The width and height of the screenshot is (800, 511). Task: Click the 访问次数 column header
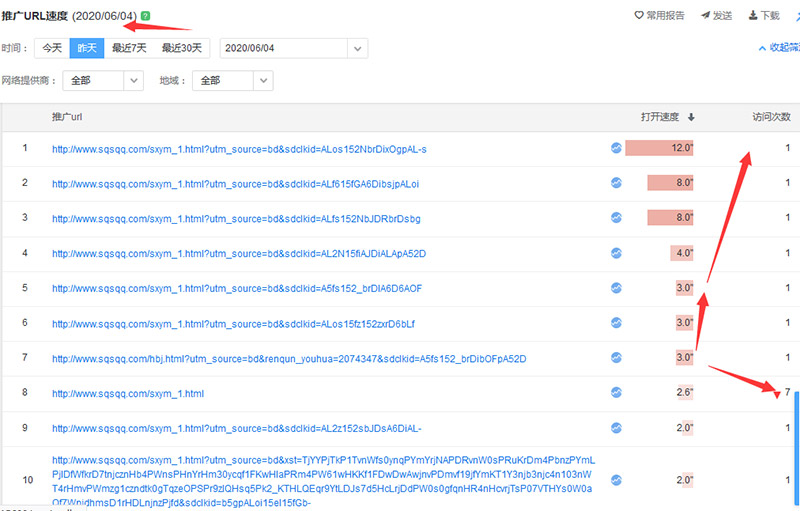click(x=770, y=117)
